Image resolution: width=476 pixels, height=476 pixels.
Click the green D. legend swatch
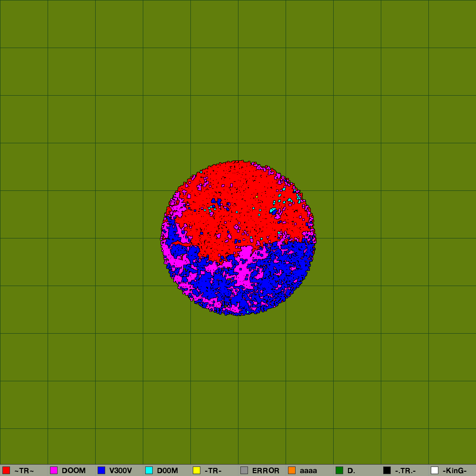click(x=339, y=470)
